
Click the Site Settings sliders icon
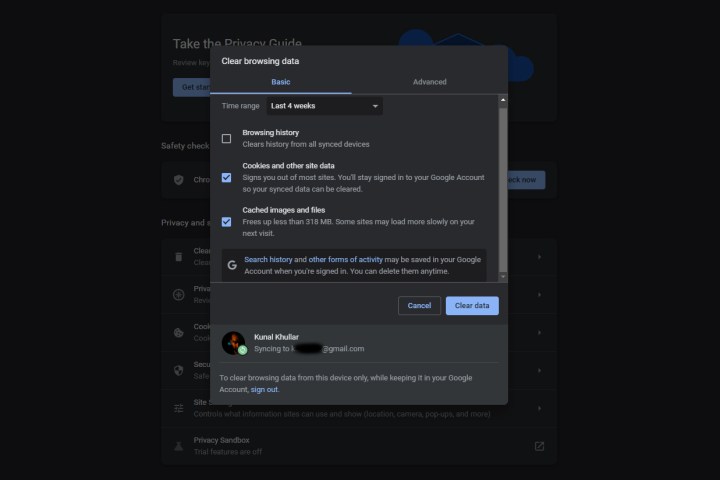pyautogui.click(x=179, y=408)
